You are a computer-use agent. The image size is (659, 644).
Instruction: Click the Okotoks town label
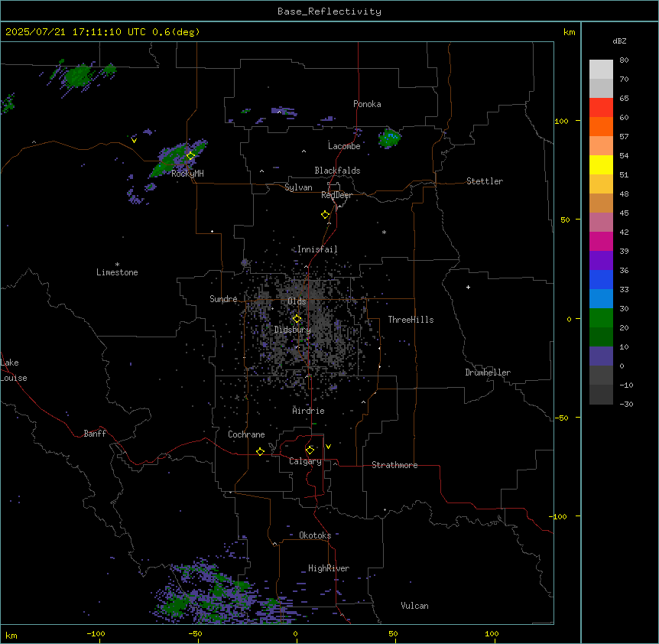(315, 535)
